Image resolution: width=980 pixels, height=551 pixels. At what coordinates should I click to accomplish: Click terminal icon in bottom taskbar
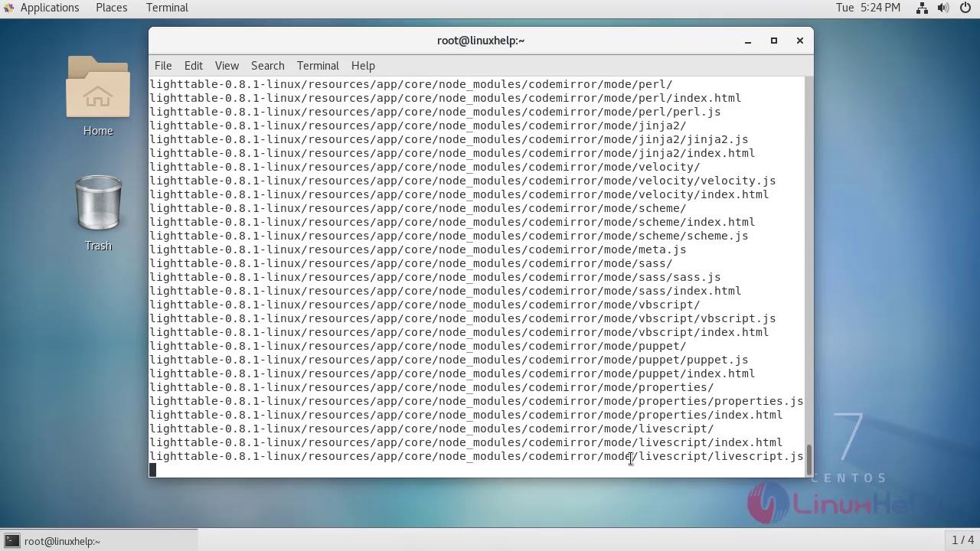coord(11,541)
